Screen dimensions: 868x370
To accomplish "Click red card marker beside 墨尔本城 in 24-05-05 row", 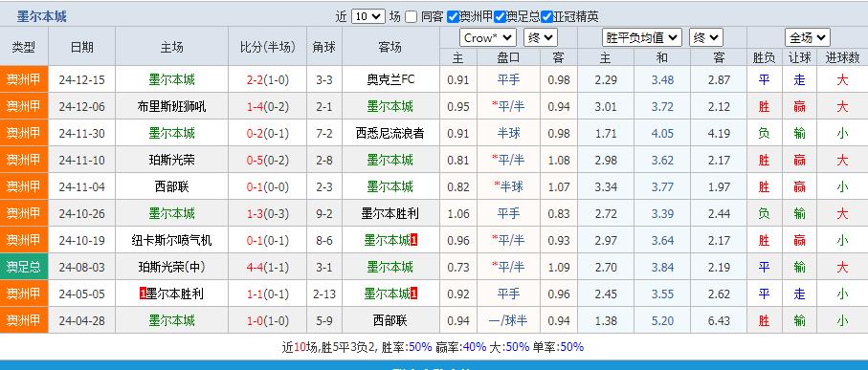I will point(414,294).
